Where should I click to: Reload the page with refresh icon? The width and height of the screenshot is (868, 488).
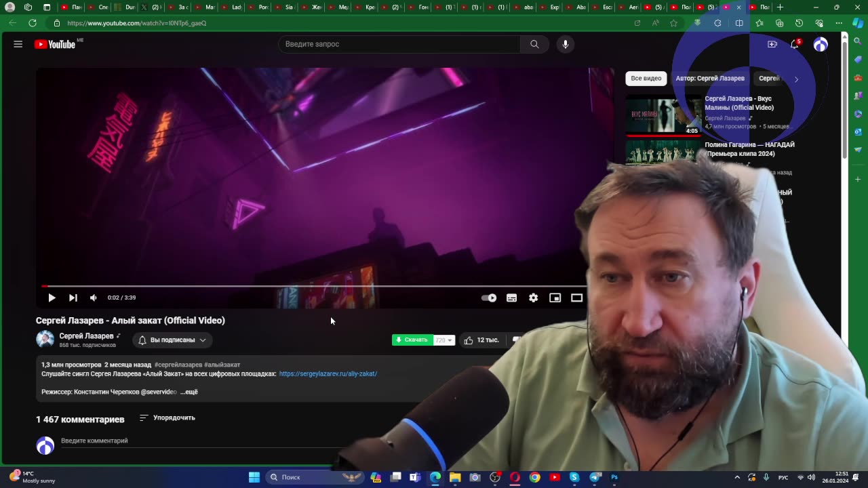point(33,23)
